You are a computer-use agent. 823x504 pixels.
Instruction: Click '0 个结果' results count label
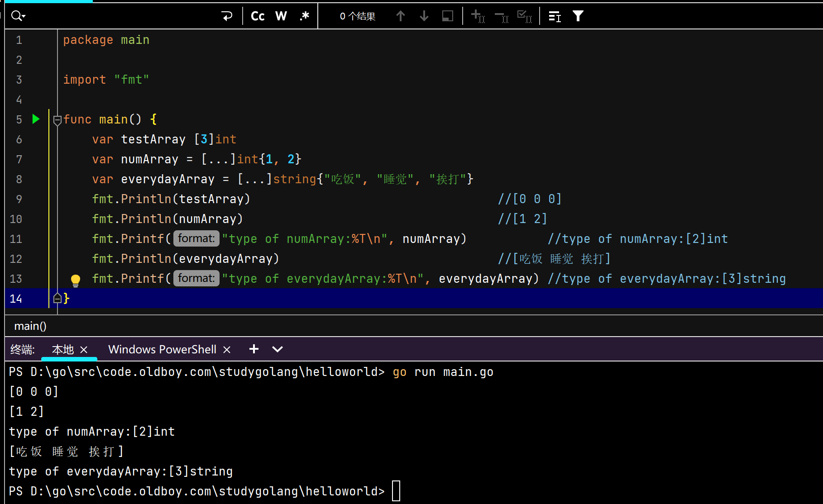pyautogui.click(x=358, y=16)
